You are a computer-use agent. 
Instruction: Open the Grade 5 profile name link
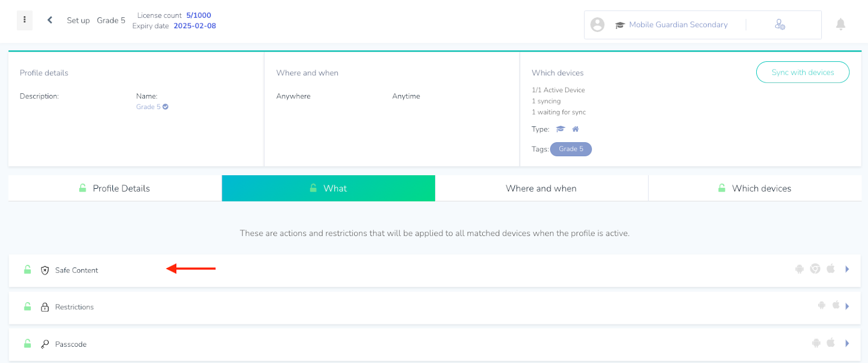149,107
